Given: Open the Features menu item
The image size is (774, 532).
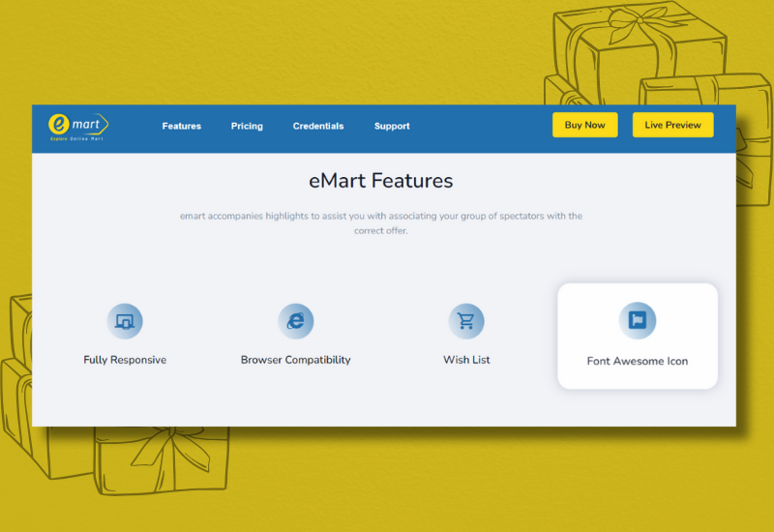Looking at the screenshot, I should click(x=182, y=126).
